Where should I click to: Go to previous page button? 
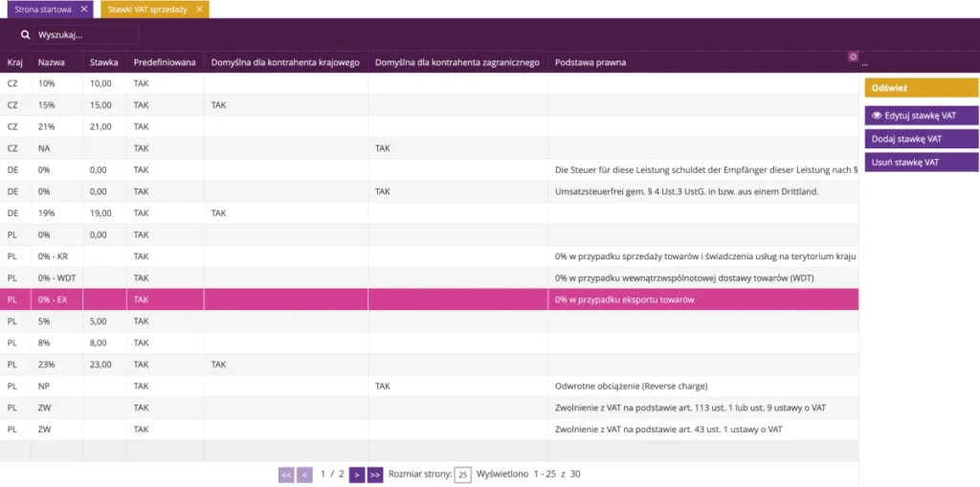[x=304, y=475]
